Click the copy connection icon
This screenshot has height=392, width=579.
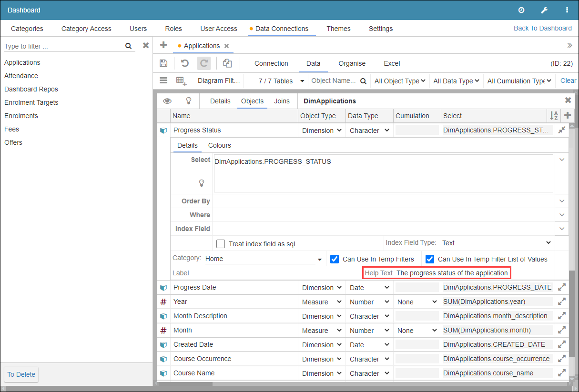coord(227,63)
